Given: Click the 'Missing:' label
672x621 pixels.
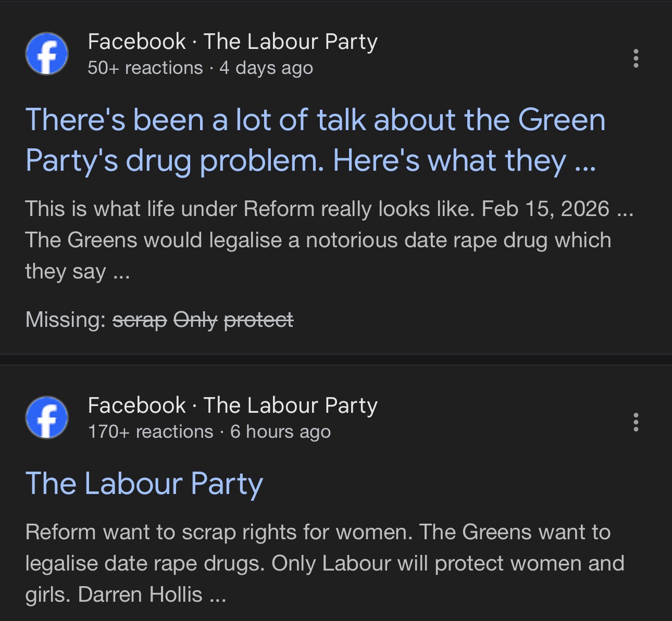Looking at the screenshot, I should pyautogui.click(x=66, y=320).
